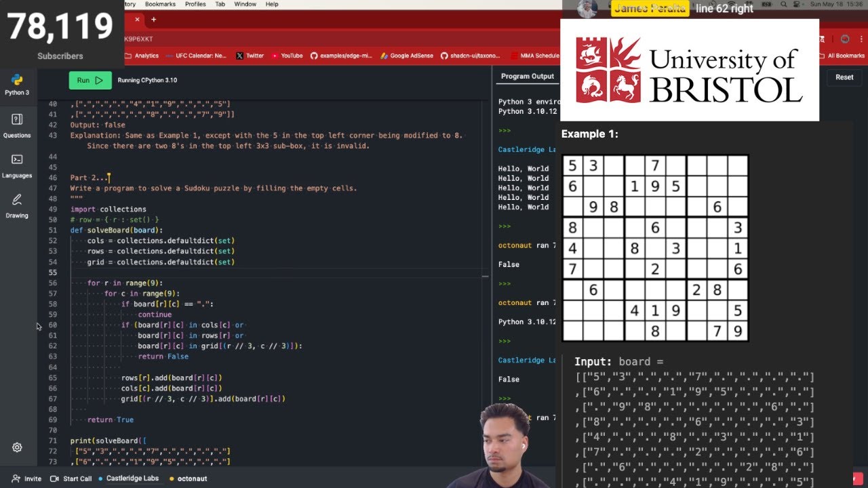Open the YouTube bookmark
This screenshot has height=488, width=868.
click(x=287, y=56)
